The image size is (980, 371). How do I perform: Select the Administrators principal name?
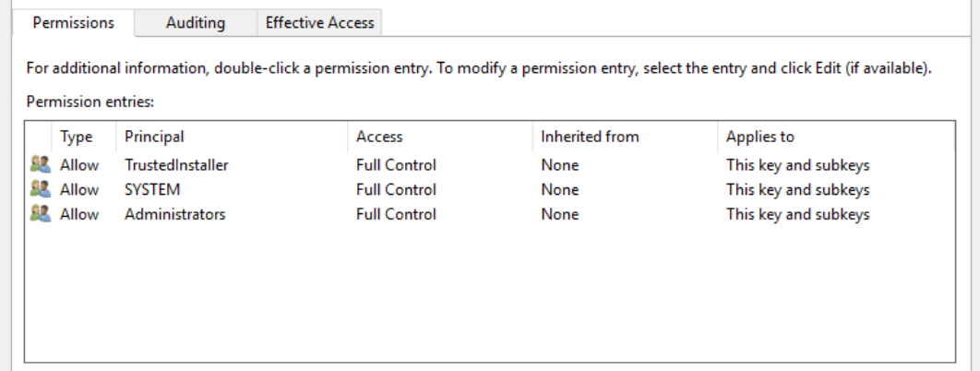[x=174, y=214]
